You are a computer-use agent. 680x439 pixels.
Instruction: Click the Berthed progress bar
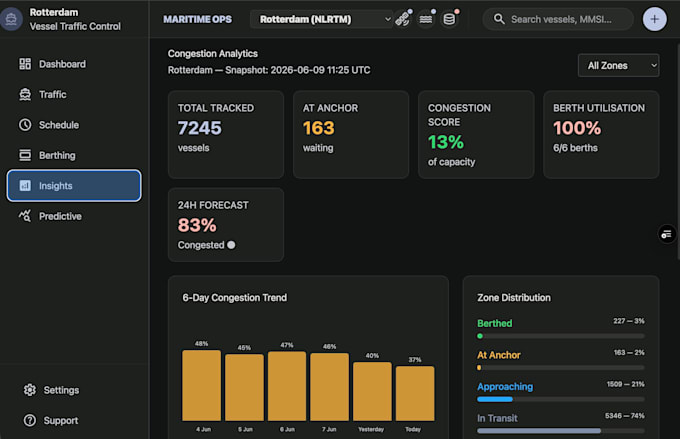561,336
